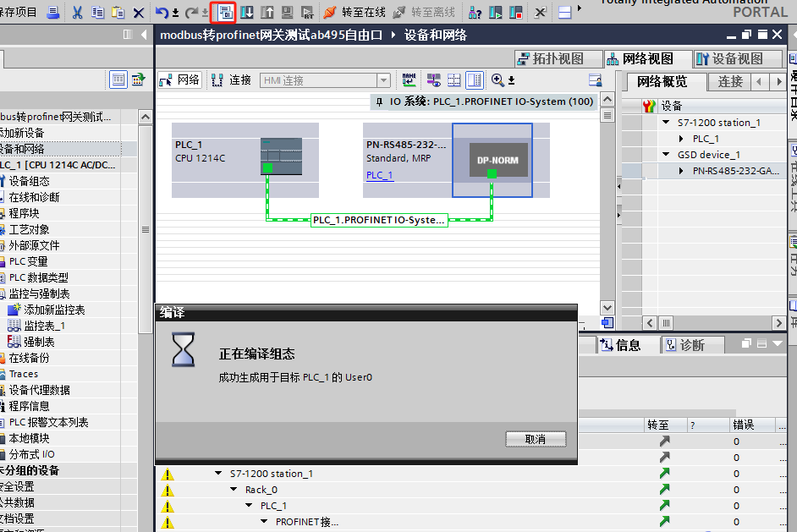
Task: Click the Compile icon in toolbar
Action: [x=226, y=12]
